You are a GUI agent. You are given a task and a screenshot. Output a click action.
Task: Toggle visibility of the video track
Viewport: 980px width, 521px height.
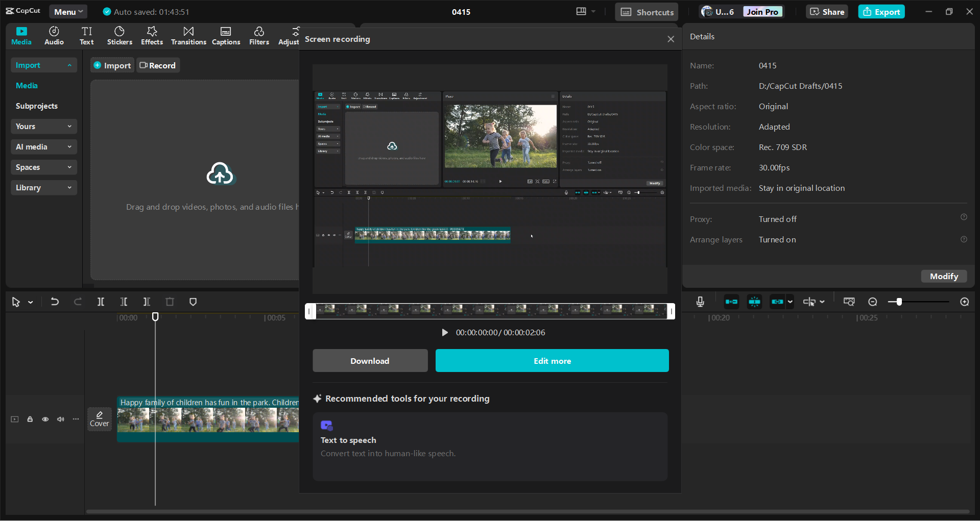point(45,419)
